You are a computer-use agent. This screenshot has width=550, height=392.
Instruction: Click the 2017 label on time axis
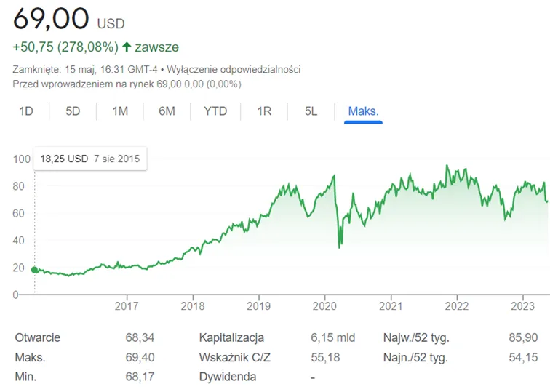point(127,306)
